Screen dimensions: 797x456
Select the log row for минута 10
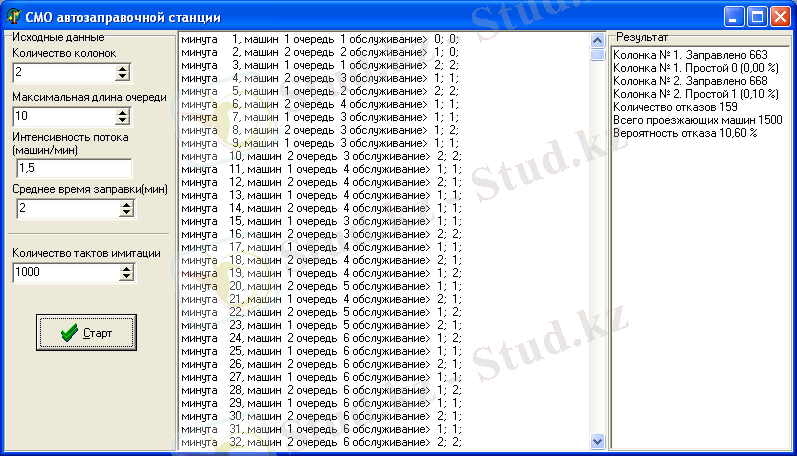coord(321,157)
